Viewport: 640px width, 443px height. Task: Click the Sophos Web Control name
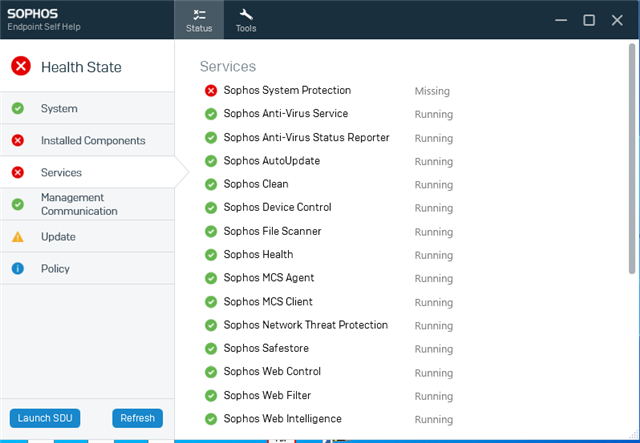pos(272,372)
